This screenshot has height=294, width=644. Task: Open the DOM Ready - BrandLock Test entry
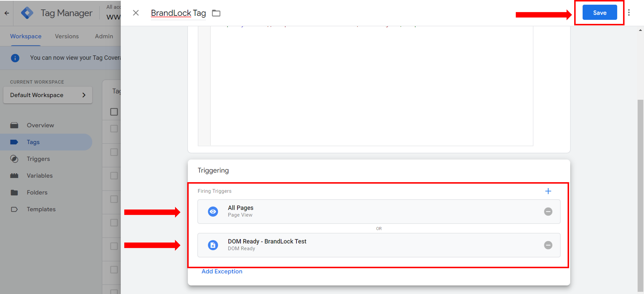tap(379, 245)
